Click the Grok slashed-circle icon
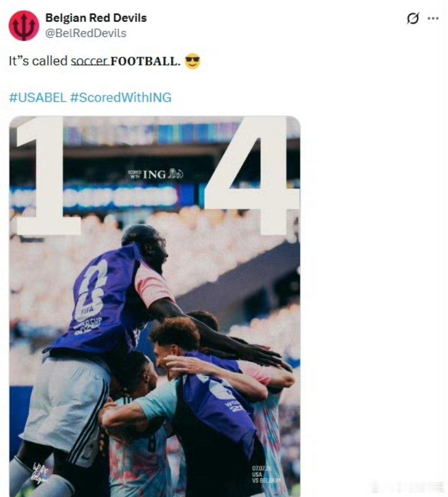Viewport: 448px width, 497px height. pyautogui.click(x=413, y=18)
